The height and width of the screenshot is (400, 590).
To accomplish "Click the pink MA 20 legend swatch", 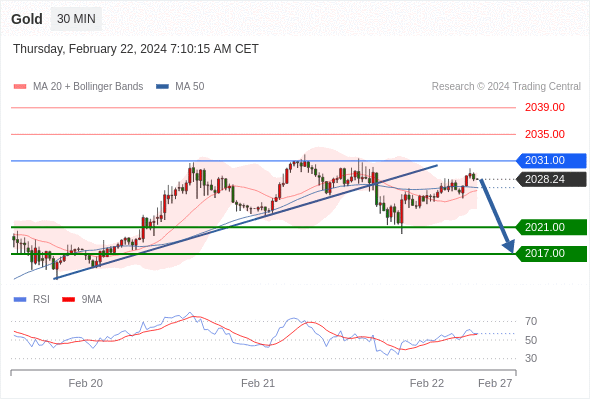I will 20,87.
